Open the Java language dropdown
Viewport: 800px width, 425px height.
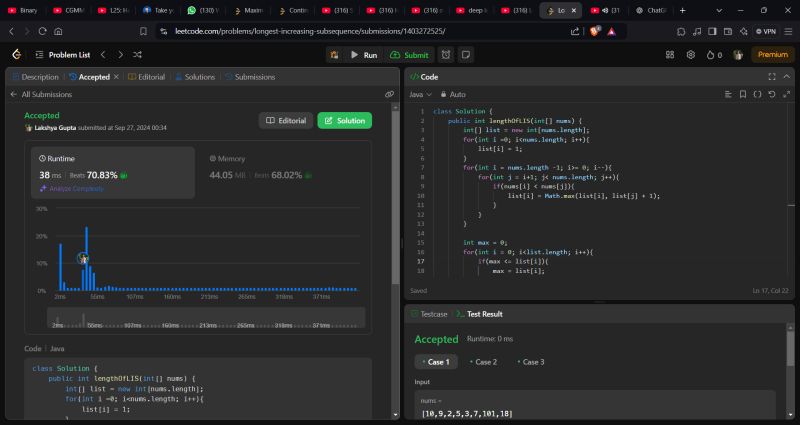pyautogui.click(x=420, y=94)
